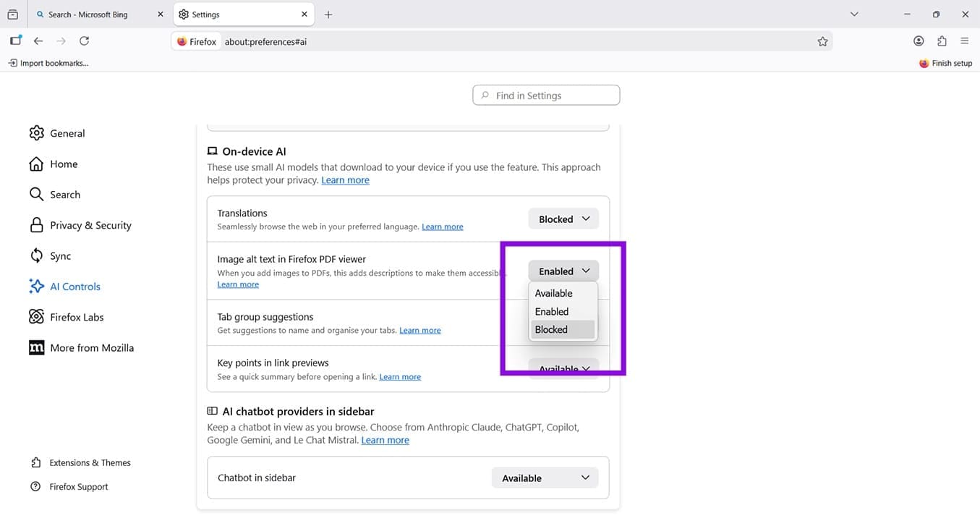Bookmark this page with the star icon
This screenshot has height=521, width=980.
click(822, 42)
